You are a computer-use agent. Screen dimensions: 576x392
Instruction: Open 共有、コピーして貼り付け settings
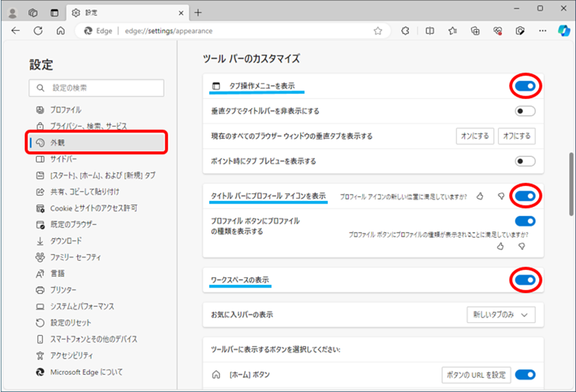click(x=96, y=192)
